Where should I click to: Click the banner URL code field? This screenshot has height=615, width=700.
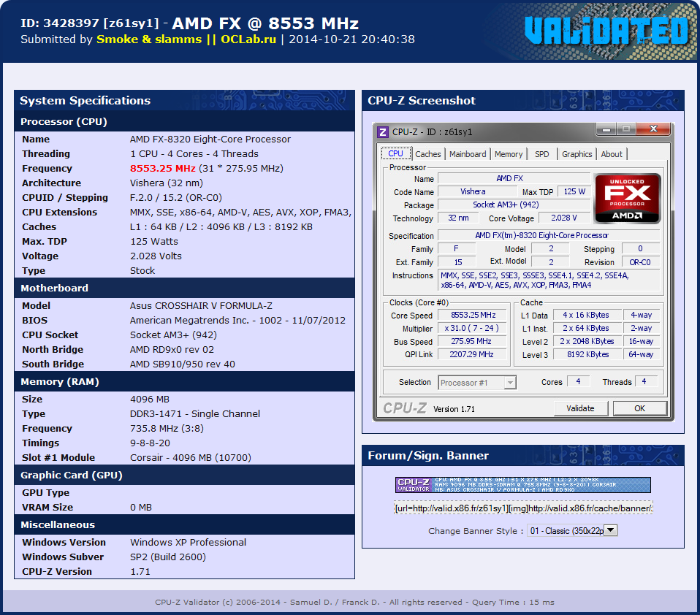click(523, 508)
